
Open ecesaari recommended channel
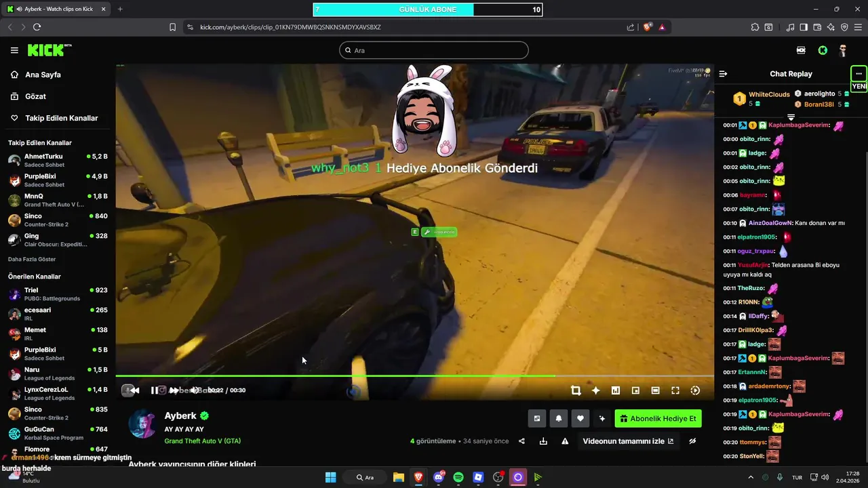click(57, 314)
